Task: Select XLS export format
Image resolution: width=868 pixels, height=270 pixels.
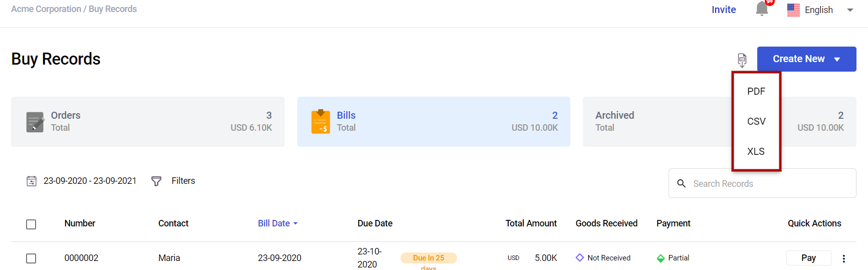Action: [756, 151]
